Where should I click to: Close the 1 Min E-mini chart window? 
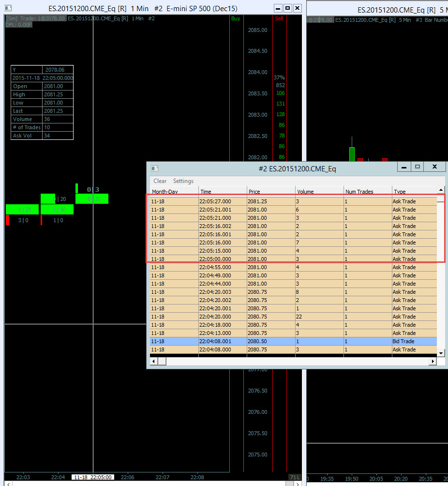(297, 8)
